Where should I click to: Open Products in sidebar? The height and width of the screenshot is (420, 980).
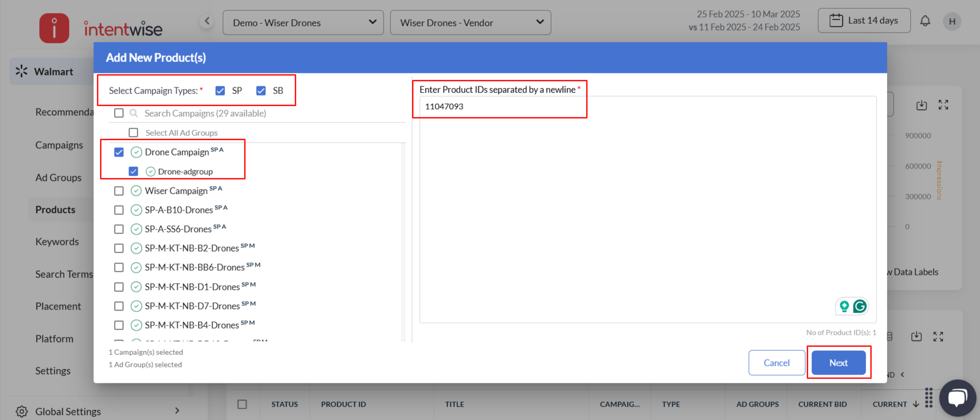(x=55, y=209)
